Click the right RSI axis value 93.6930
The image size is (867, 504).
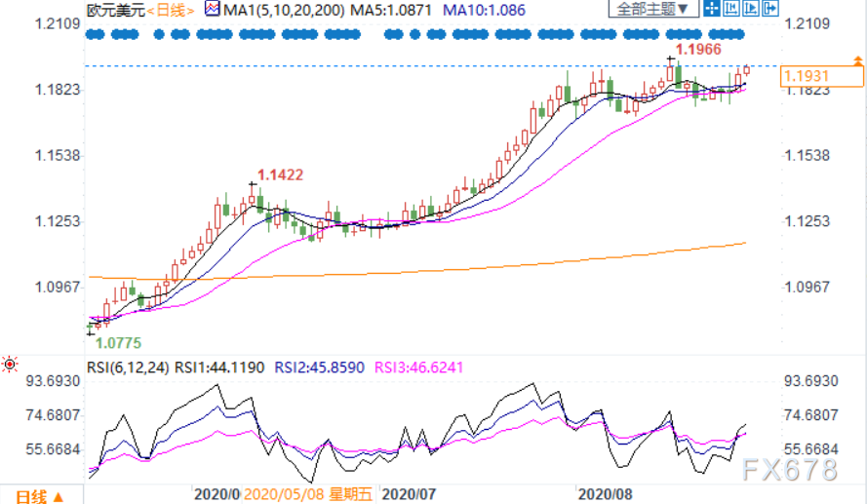[x=811, y=381]
